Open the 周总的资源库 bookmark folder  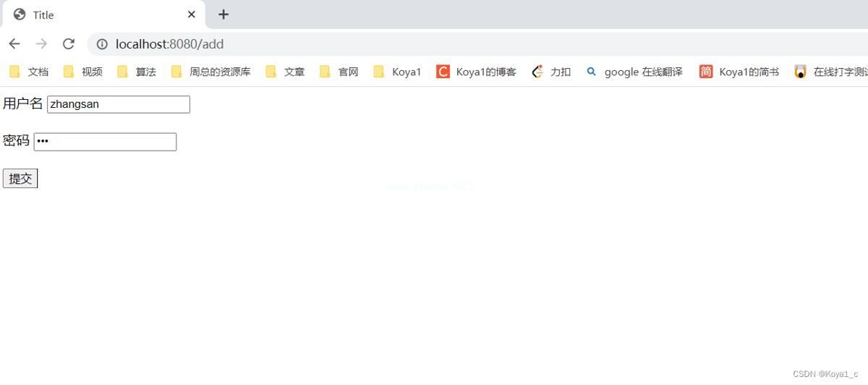click(x=211, y=72)
